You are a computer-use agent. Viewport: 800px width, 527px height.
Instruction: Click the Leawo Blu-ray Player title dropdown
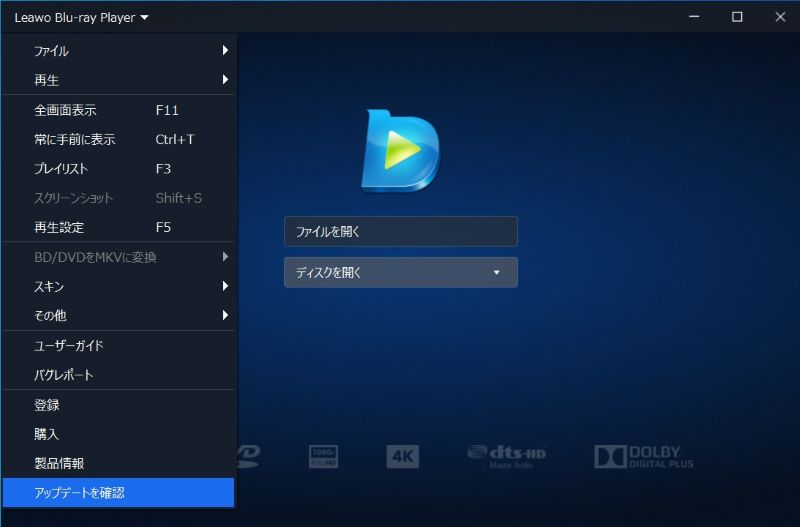pyautogui.click(x=82, y=18)
